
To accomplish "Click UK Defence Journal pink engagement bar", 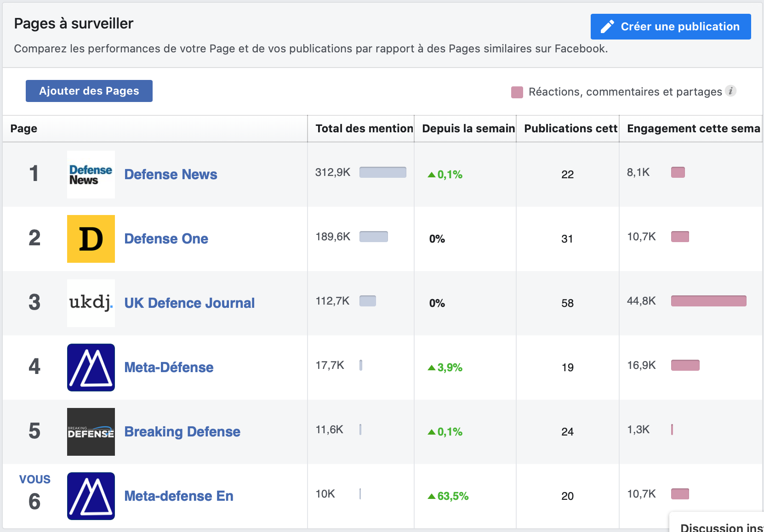I will (709, 301).
